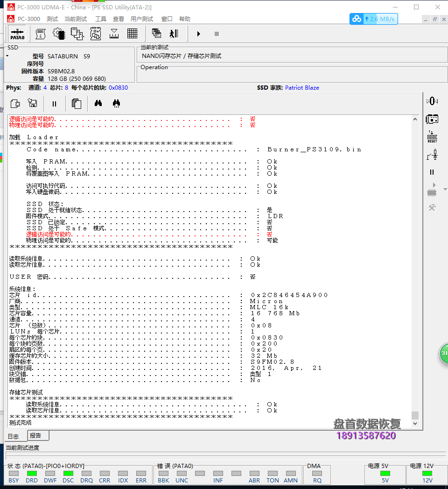The image size is (448, 489).
Task: Toggle the power switch circuit icon
Action: tap(432, 155)
